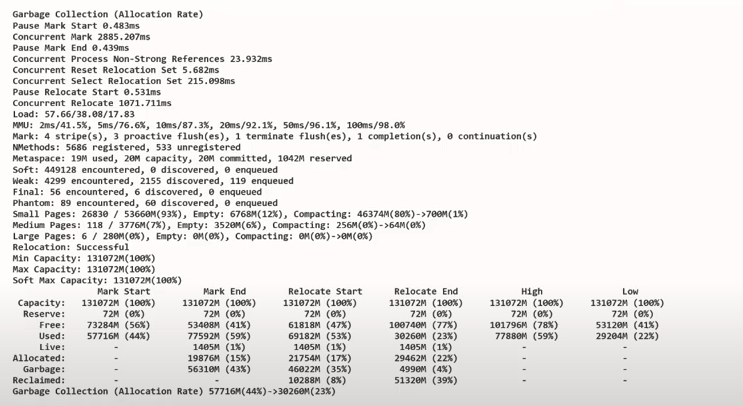This screenshot has width=743, height=406.
Task: Select the Soft references encountered line
Action: (x=145, y=170)
